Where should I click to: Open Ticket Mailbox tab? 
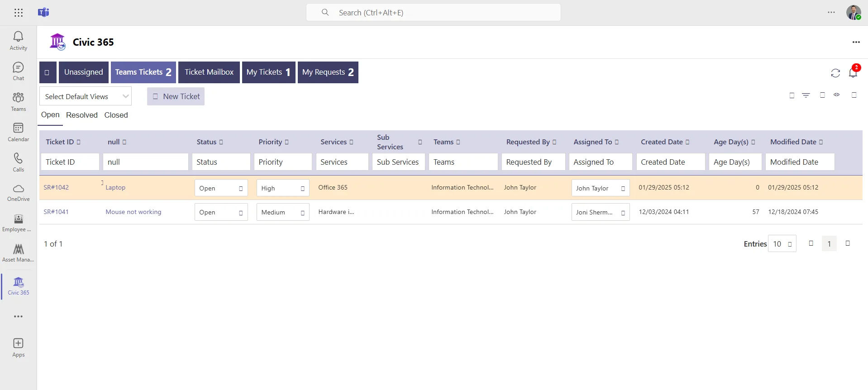coord(209,72)
